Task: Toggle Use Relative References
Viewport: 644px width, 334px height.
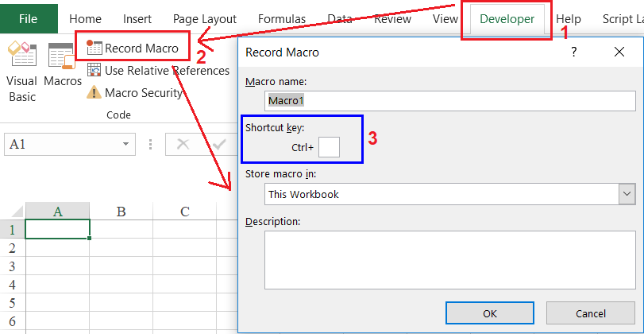Action: 158,71
